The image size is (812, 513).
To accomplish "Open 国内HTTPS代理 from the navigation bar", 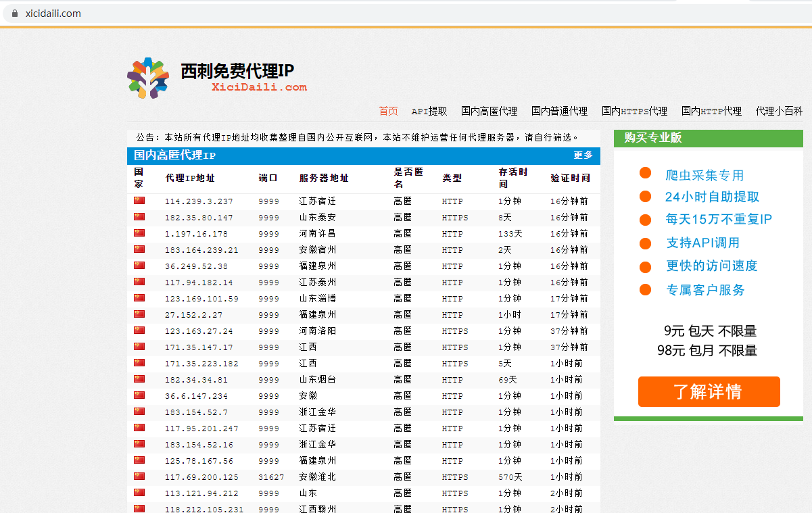I will [x=634, y=112].
